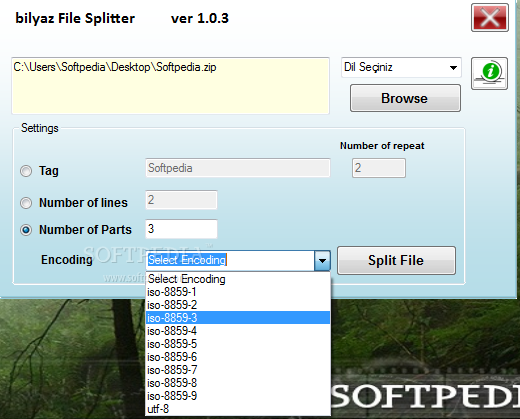The image size is (520, 419).
Task: Click the Browse button
Action: 405,98
